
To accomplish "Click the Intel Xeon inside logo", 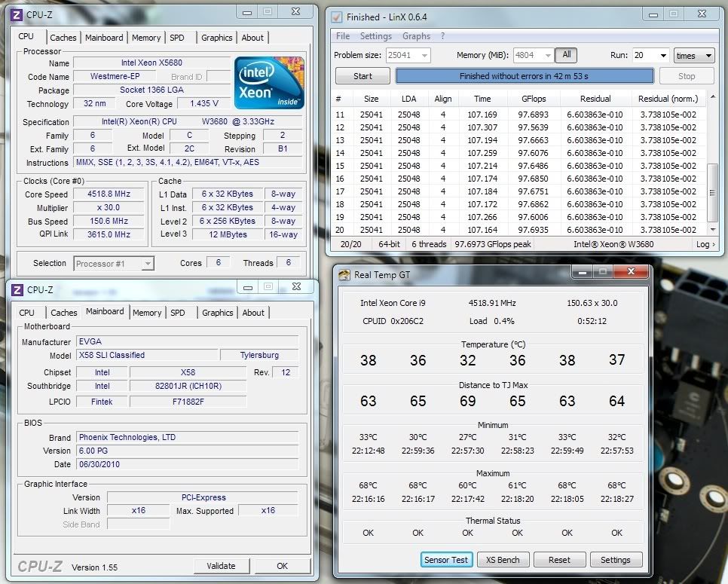I will pyautogui.click(x=269, y=83).
